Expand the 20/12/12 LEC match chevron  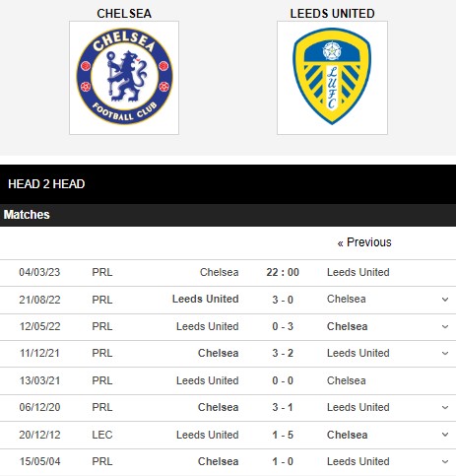point(445,435)
